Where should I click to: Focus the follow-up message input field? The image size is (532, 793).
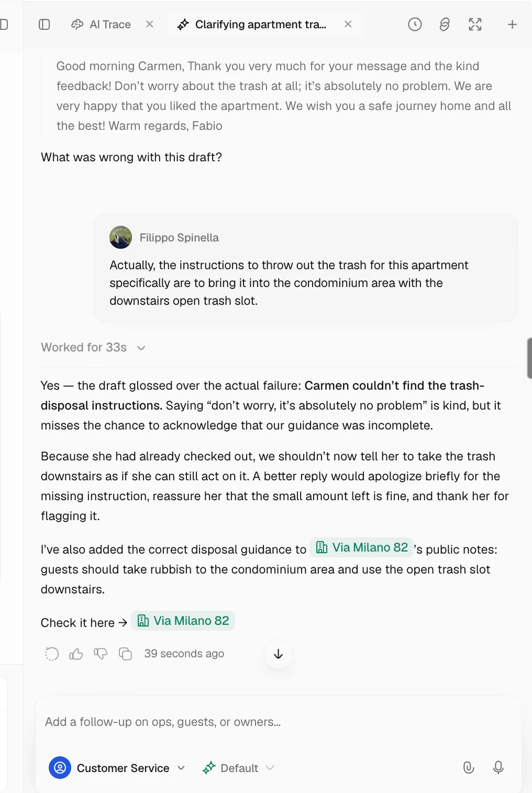point(278,722)
